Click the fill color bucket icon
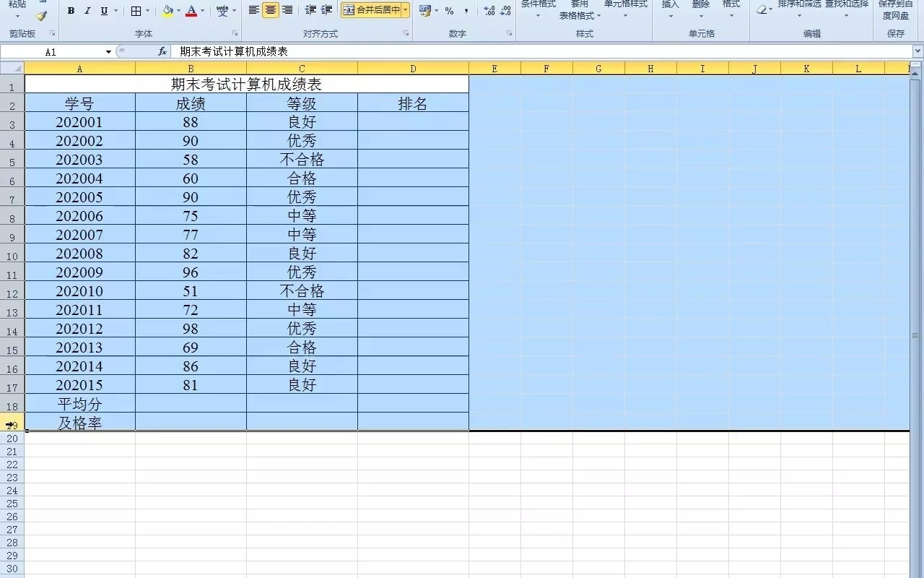The height and width of the screenshot is (578, 924). click(x=166, y=10)
